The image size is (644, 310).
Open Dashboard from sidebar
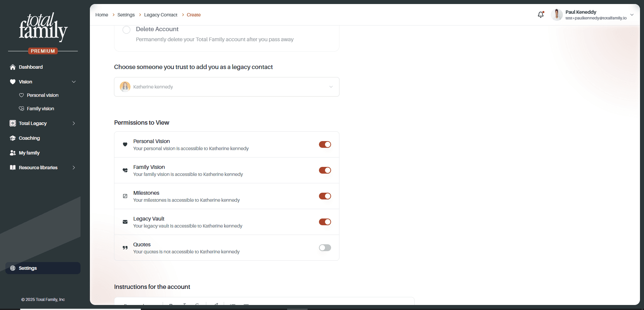(x=43, y=67)
